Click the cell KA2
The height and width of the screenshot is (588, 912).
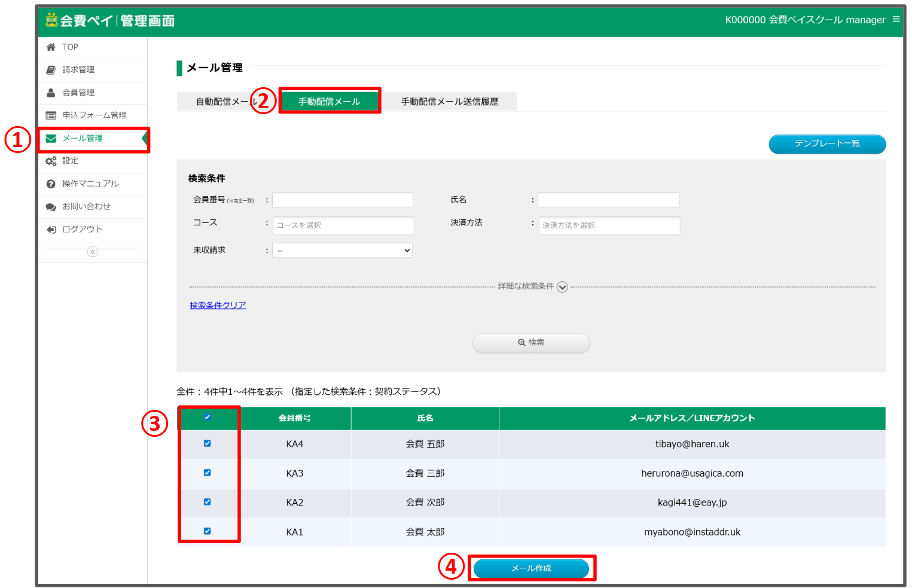[x=295, y=503]
